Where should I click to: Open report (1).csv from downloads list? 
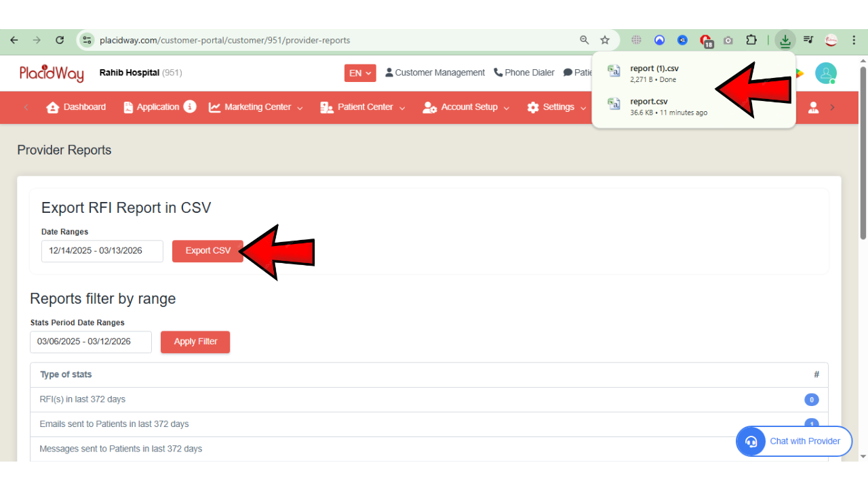pyautogui.click(x=654, y=69)
